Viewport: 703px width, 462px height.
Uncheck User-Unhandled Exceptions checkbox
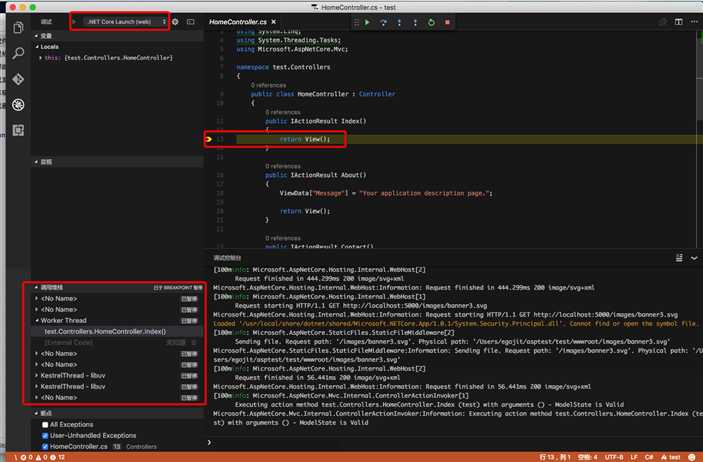coord(44,435)
